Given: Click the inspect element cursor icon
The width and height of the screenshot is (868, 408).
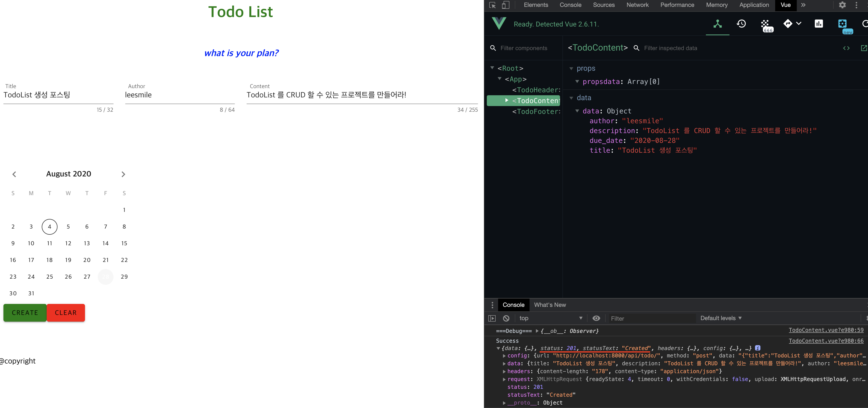Looking at the screenshot, I should click(492, 5).
